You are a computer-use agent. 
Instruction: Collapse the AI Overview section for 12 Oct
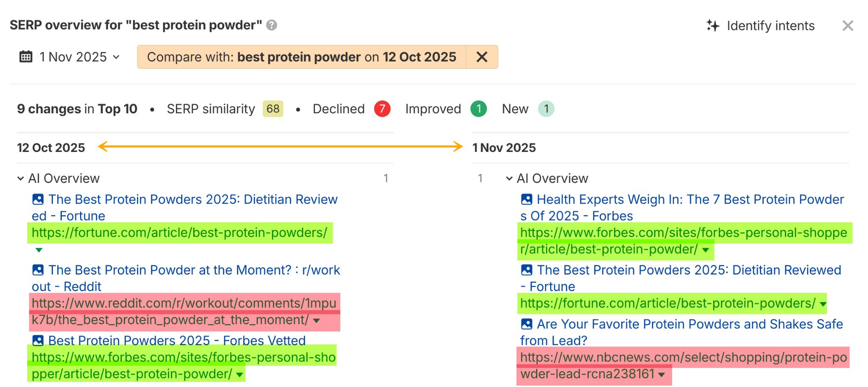[x=20, y=178]
